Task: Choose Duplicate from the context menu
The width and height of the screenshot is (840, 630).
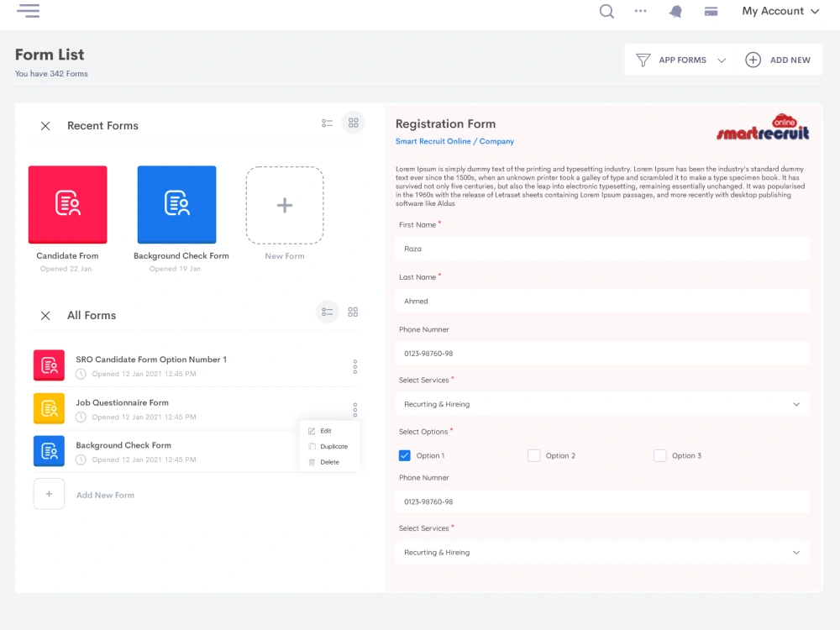Action: [x=329, y=447]
